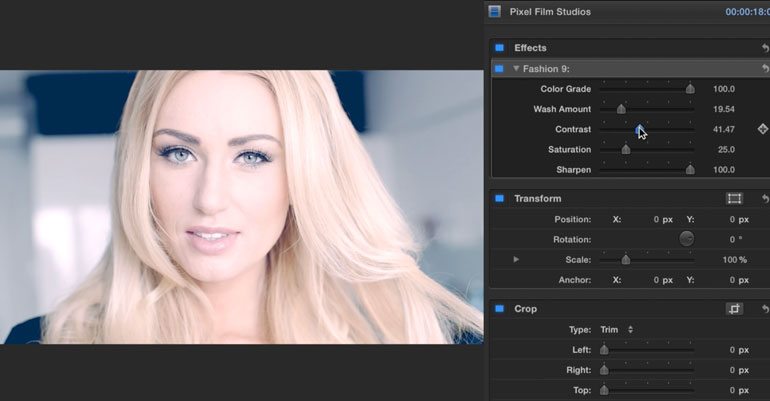Click the Crop Left px value

[739, 350]
